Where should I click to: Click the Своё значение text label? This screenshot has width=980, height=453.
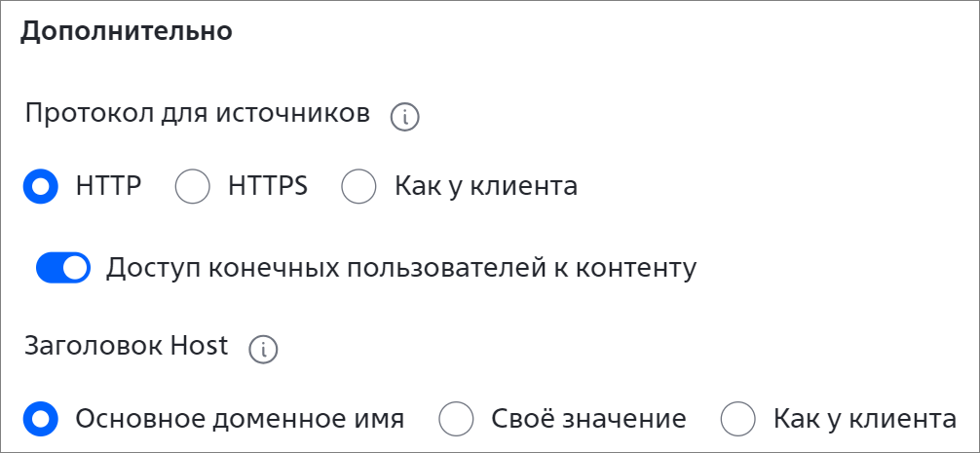coord(588,419)
